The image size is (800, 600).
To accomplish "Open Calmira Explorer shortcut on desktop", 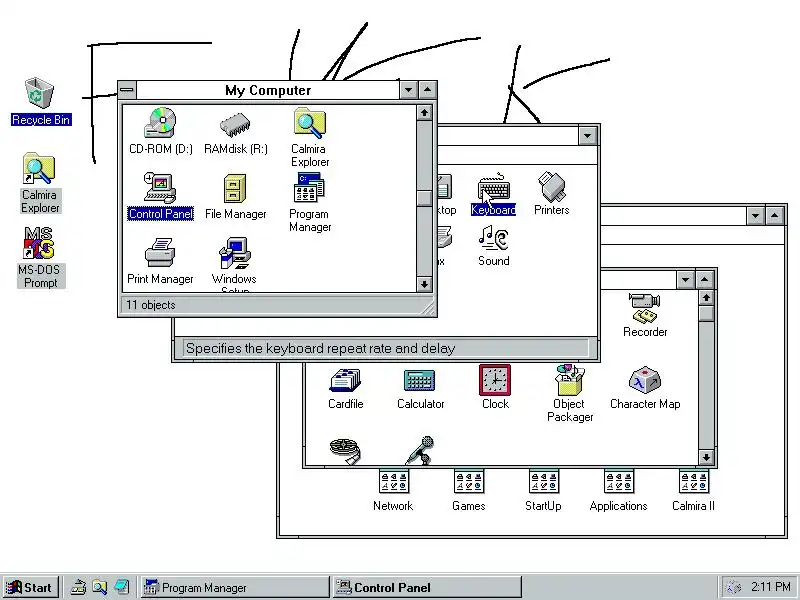I will 40,183.
